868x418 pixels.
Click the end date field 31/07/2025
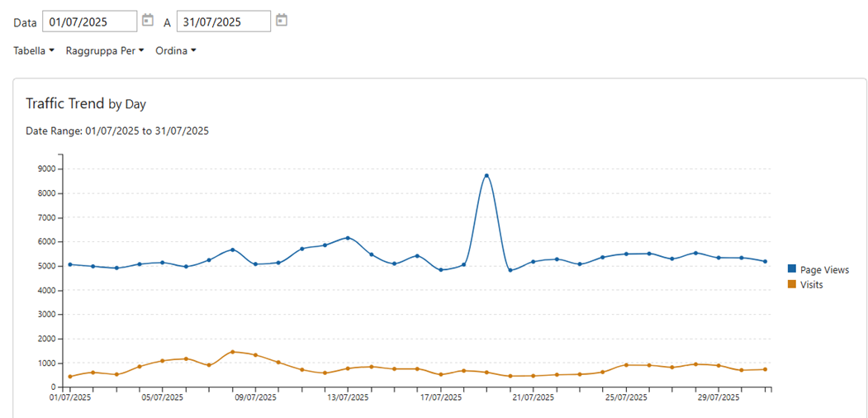[x=223, y=21]
